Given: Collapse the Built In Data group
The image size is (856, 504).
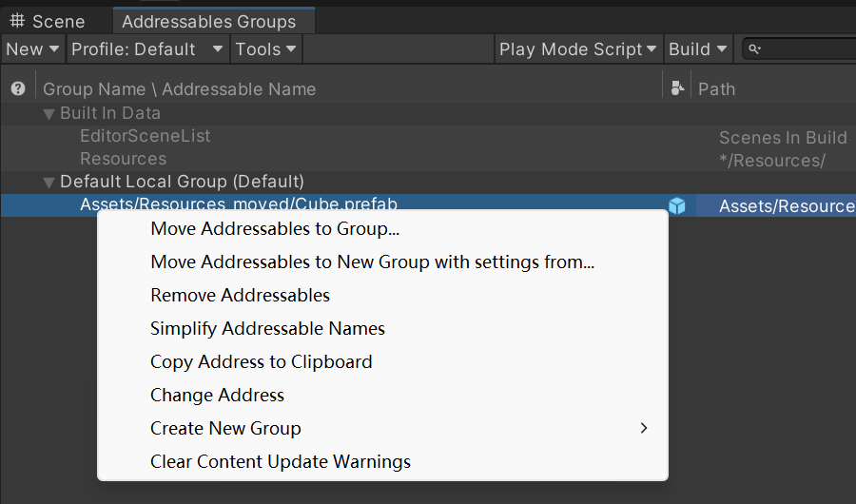Looking at the screenshot, I should pyautogui.click(x=49, y=113).
